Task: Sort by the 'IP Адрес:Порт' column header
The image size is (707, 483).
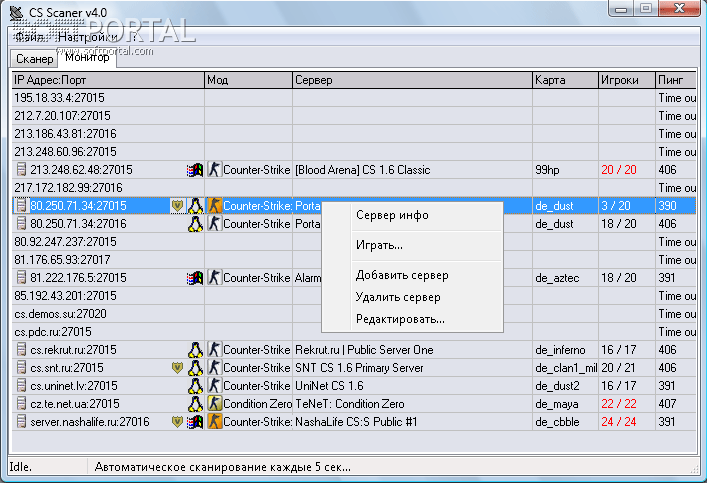Action: coord(108,80)
